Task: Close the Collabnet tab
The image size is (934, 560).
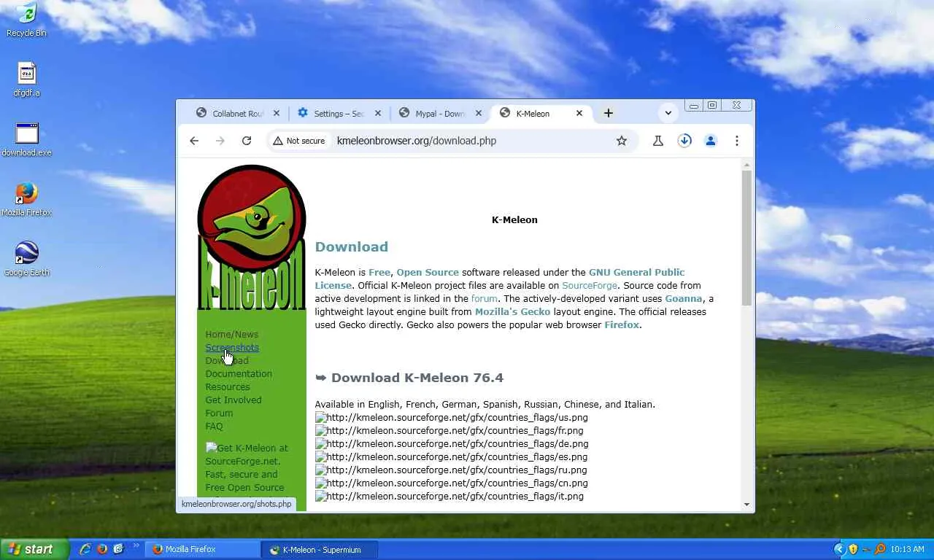Action: [277, 113]
